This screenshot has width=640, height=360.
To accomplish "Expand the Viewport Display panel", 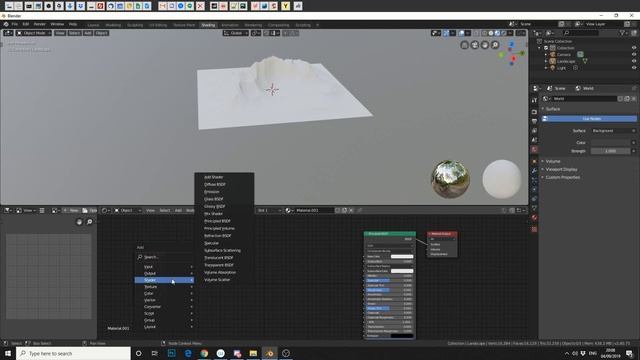I will 561,169.
